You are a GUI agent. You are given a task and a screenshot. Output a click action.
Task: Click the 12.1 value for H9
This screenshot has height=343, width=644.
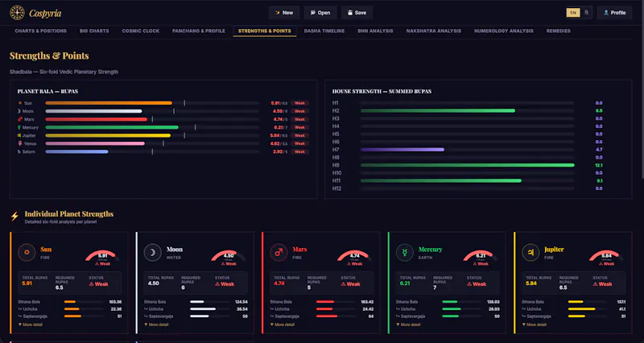(599, 165)
